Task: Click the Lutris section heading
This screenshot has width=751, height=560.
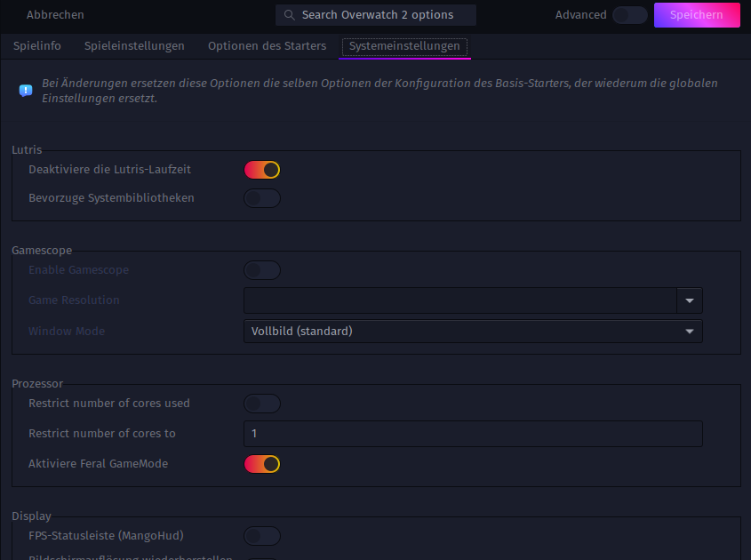Action: click(x=27, y=150)
